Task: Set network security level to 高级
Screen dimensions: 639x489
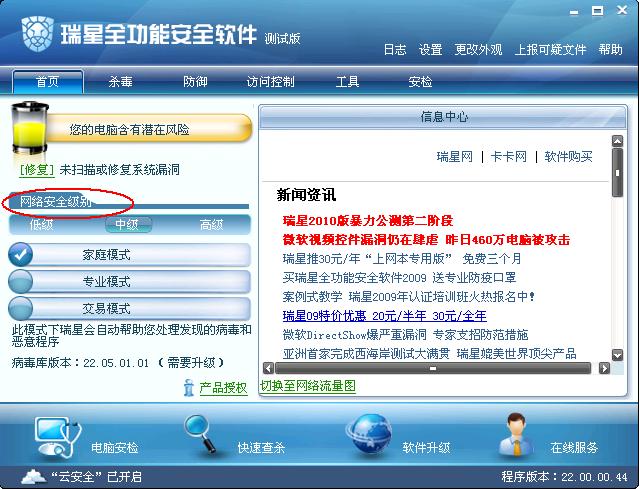Action: [x=212, y=225]
